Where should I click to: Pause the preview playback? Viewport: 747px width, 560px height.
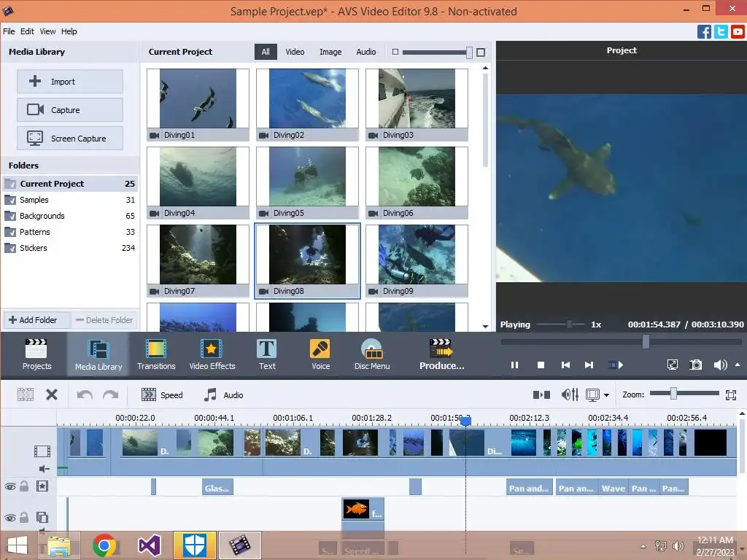514,365
